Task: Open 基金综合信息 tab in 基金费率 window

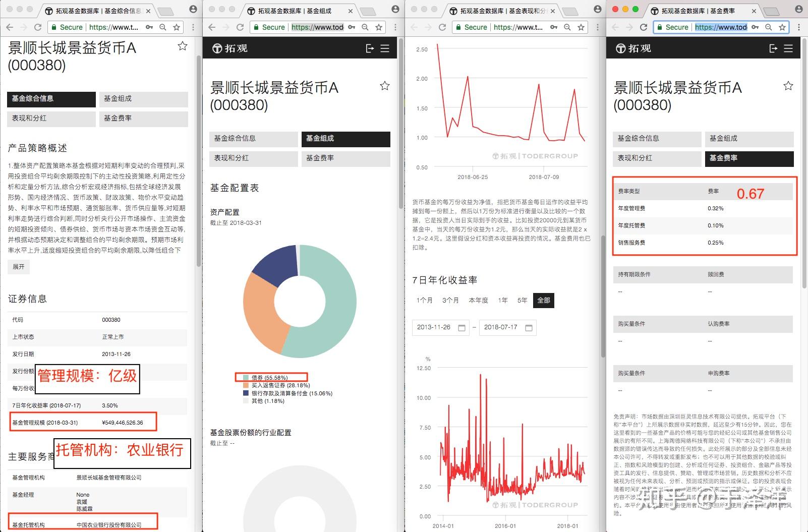Action: 657,139
